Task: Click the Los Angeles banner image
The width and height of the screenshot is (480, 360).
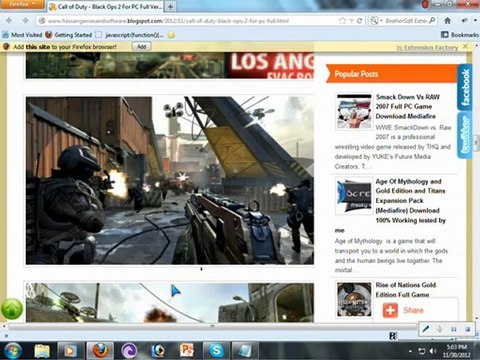Action: tap(170, 65)
